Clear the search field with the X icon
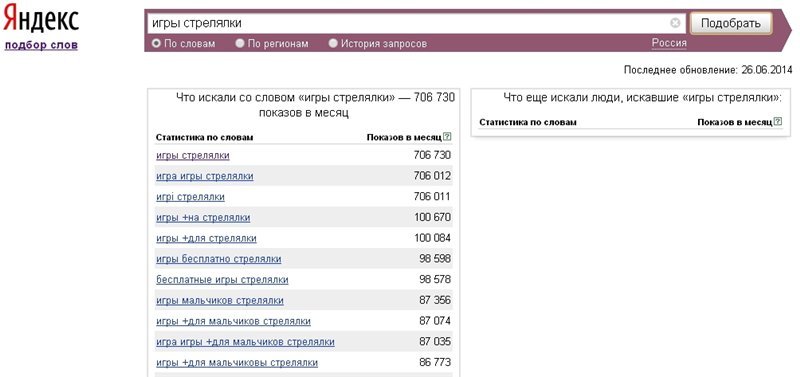 pyautogui.click(x=675, y=23)
